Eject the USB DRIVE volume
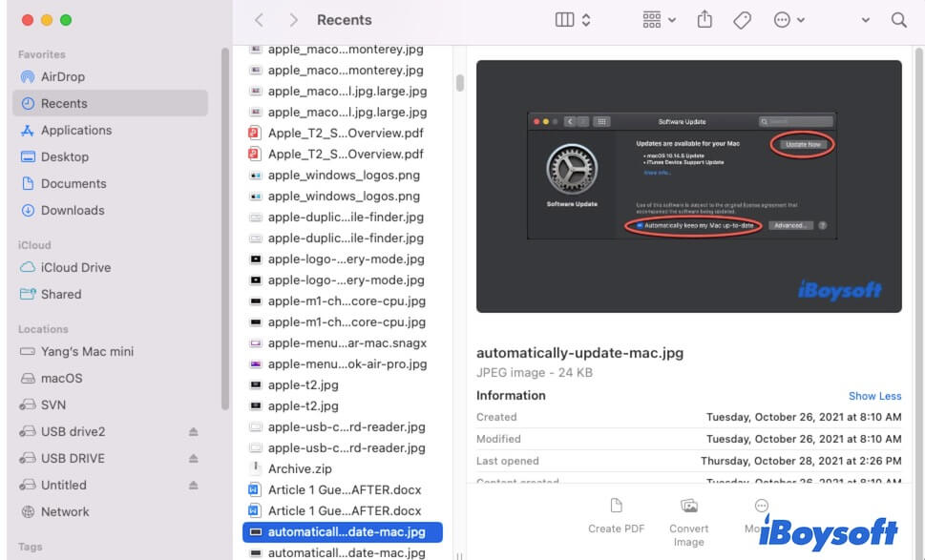This screenshot has width=925, height=560. [x=194, y=459]
